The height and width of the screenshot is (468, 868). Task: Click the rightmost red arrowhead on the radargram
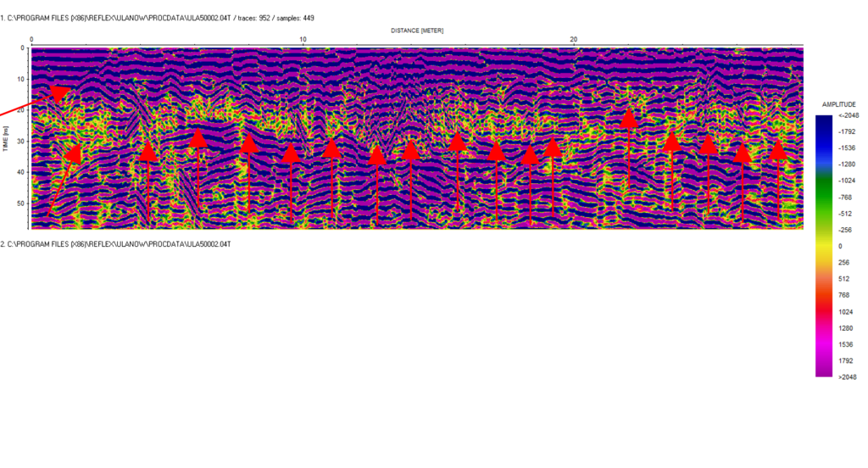pos(777,150)
